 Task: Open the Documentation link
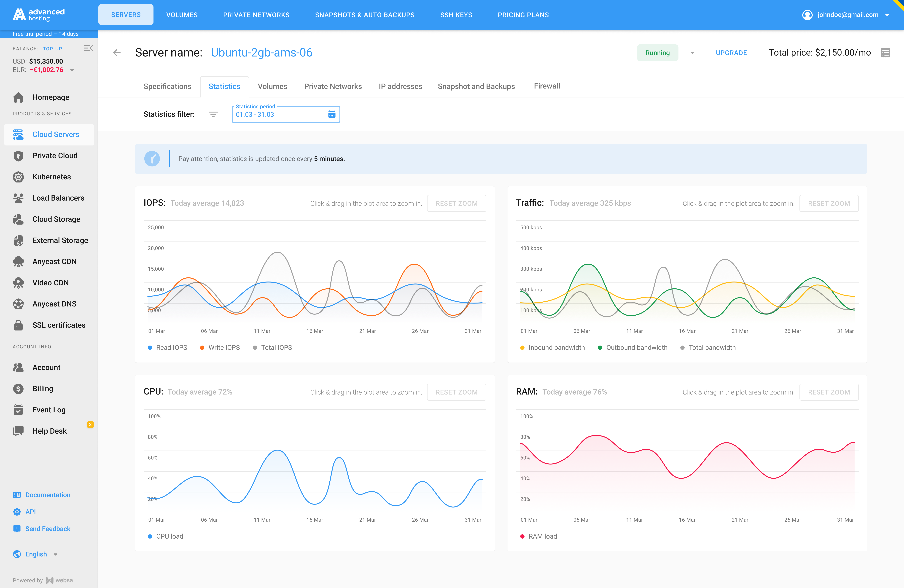click(x=41, y=495)
